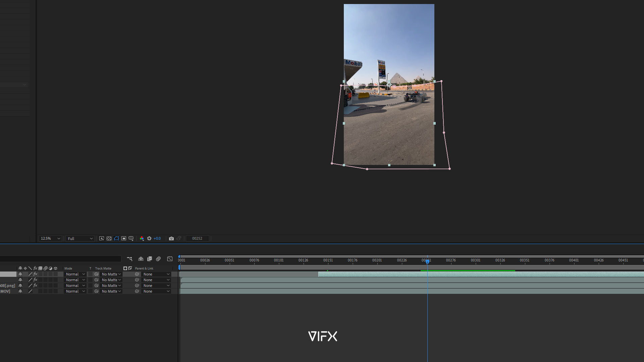Screen dimensions: 644x362
Task: Click the Shy column header icon
Action: tap(20, 268)
